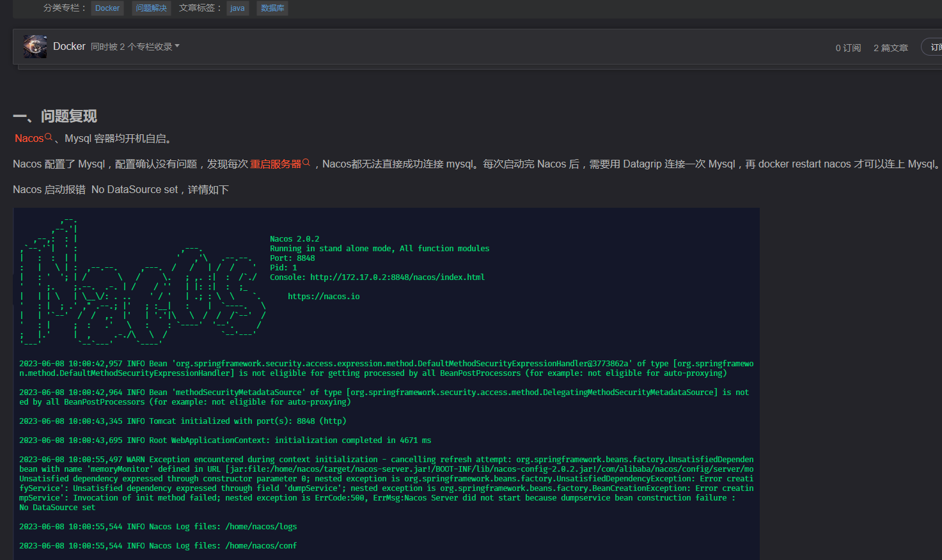Click the Root WebApplicationContext initialization log line
This screenshot has height=560, width=942.
point(225,440)
